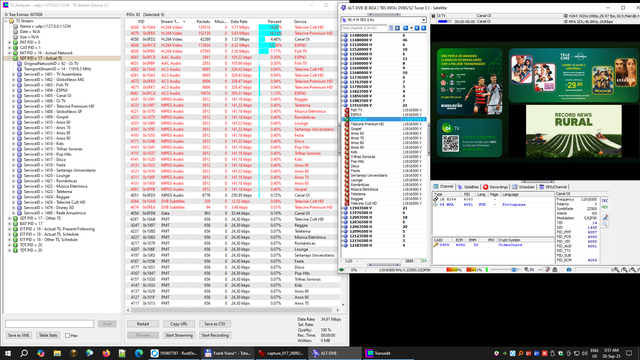Click the red scrambled icon next to Fish TV

347,110
